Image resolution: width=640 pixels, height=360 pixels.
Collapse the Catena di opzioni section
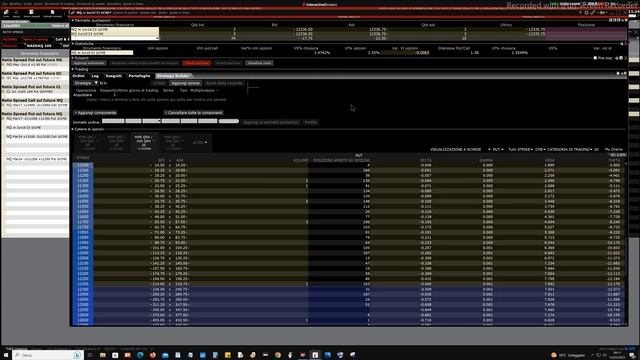click(x=73, y=129)
